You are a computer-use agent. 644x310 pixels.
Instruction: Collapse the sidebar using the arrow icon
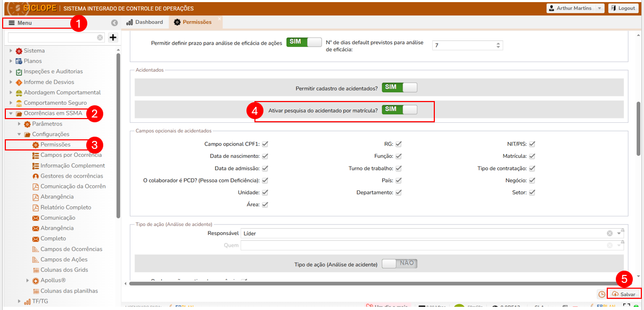(114, 23)
